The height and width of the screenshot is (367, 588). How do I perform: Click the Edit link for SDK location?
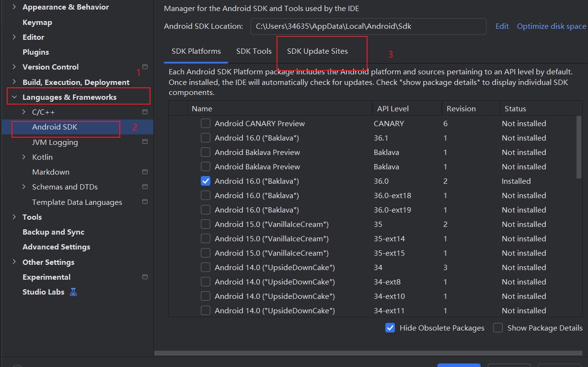pyautogui.click(x=502, y=26)
